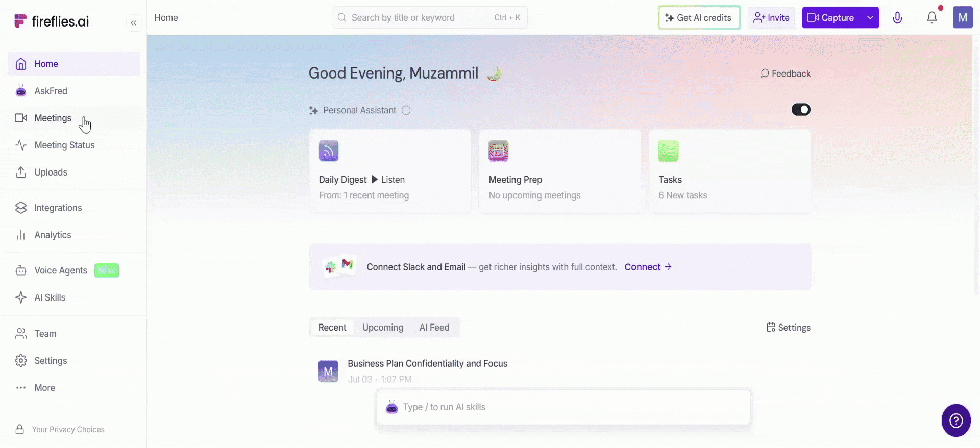Click the Meeting Status pulse icon
980x448 pixels.
click(x=21, y=145)
